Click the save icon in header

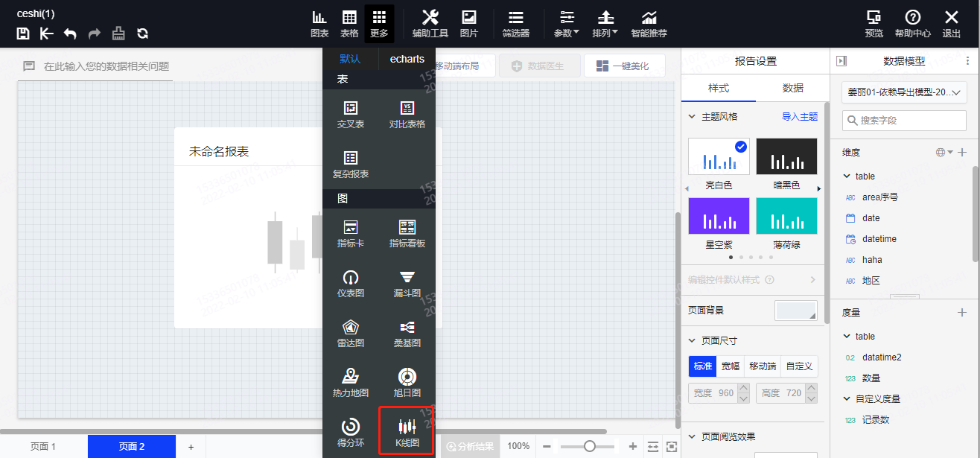(23, 34)
